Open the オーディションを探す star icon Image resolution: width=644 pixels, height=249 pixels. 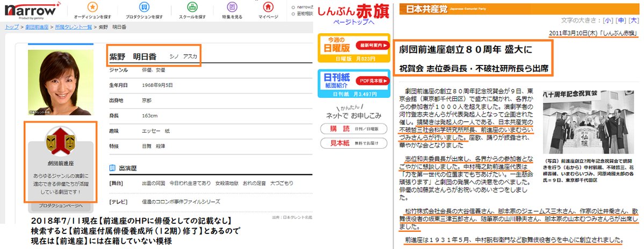(92, 7)
